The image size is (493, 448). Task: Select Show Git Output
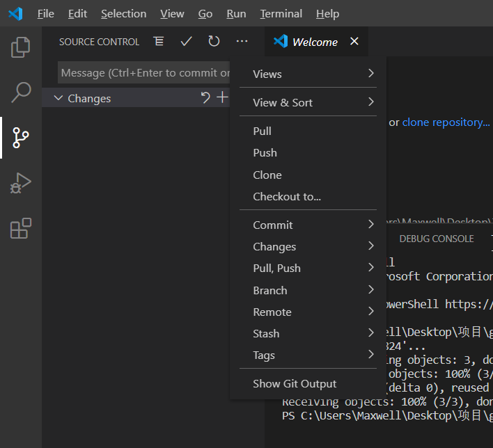(x=308, y=383)
